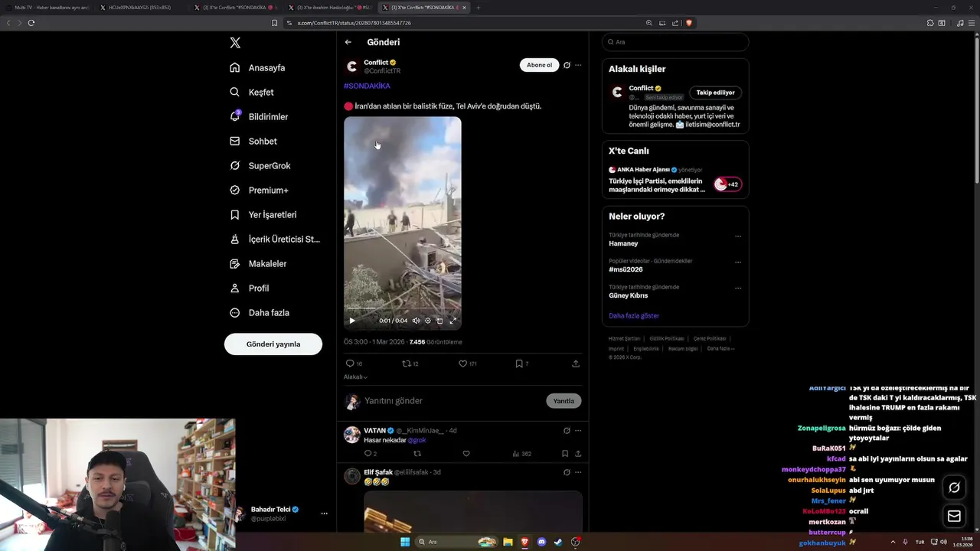
Task: Click Grok icon on Elif Şafak's reply
Action: (567, 472)
